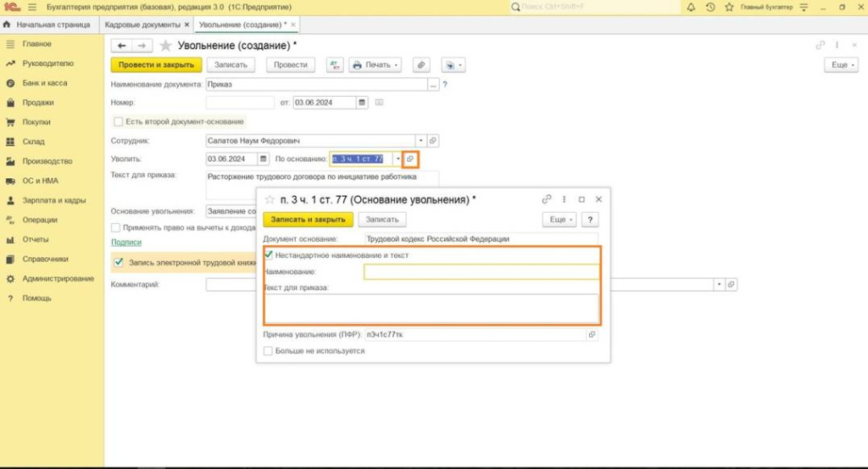The width and height of the screenshot is (868, 469).
Task: Add Увольнение document to favorites star
Action: coord(165,45)
